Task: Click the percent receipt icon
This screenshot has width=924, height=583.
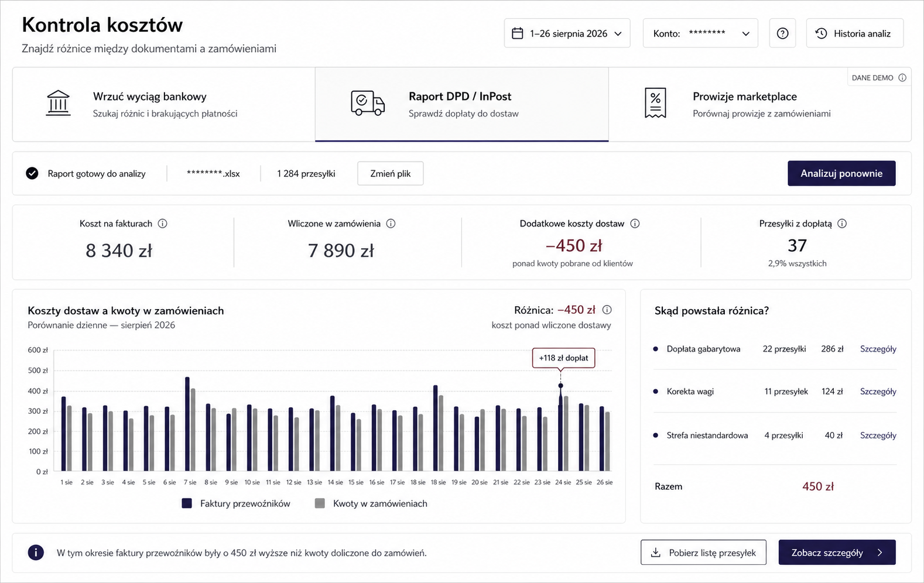Action: [x=655, y=104]
